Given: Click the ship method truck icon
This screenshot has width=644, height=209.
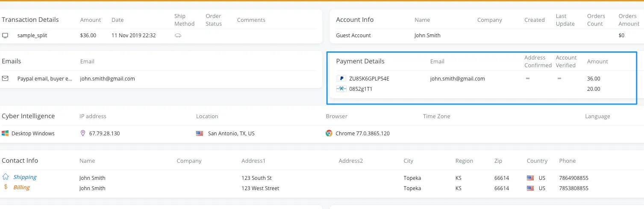Looking at the screenshot, I should point(178,36).
